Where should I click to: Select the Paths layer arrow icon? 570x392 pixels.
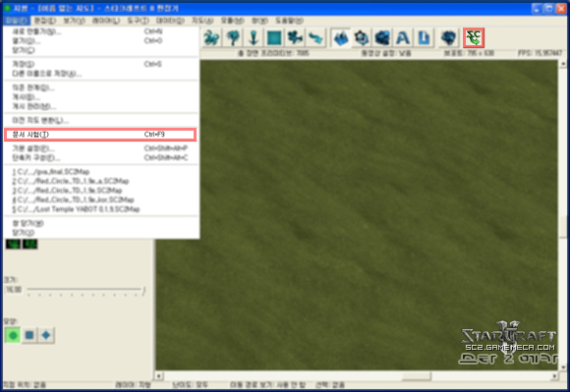coord(315,37)
